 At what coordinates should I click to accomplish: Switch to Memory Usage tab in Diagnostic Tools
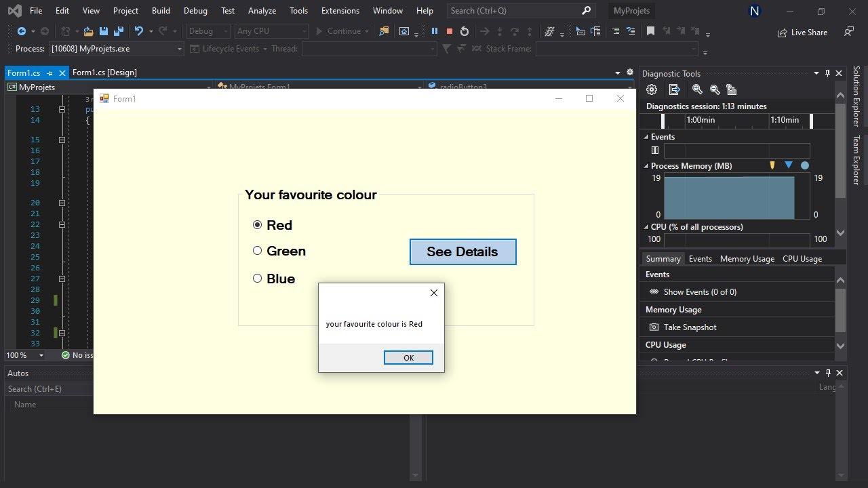pyautogui.click(x=747, y=259)
